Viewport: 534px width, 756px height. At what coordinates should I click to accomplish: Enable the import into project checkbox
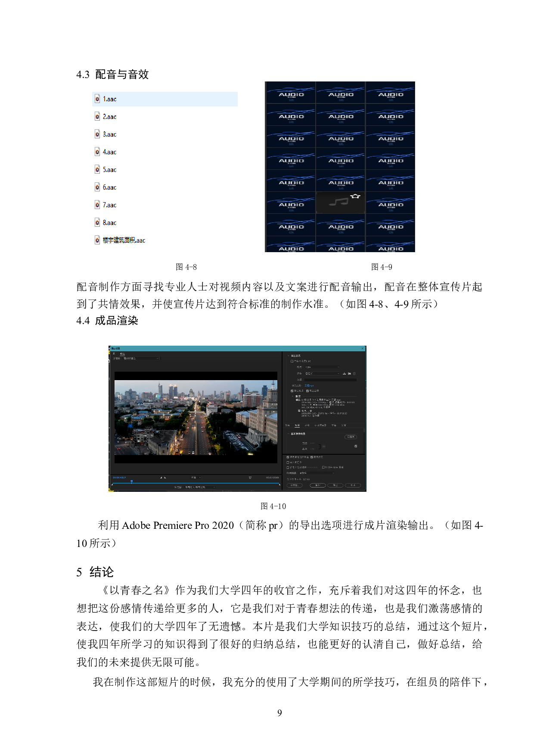288,462
